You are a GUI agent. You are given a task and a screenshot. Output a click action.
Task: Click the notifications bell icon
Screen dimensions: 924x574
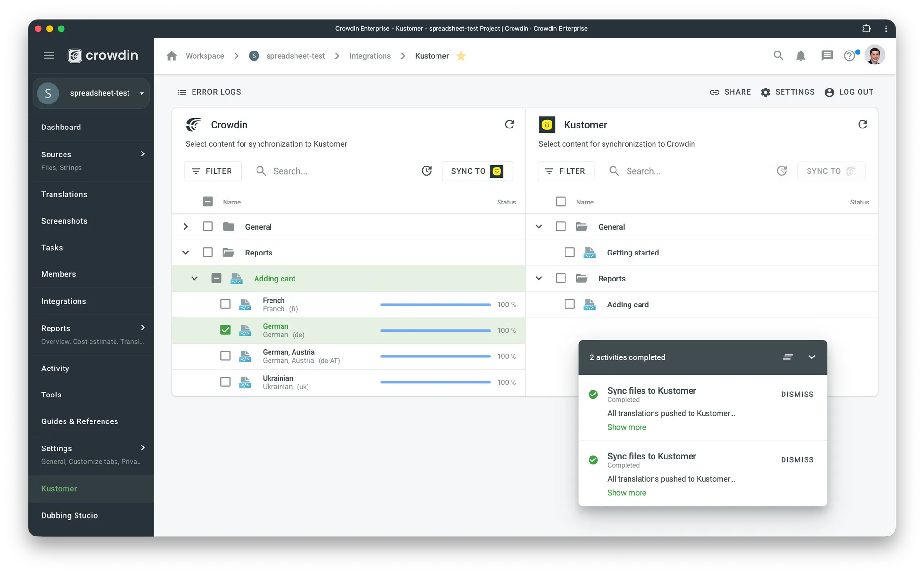pos(801,56)
